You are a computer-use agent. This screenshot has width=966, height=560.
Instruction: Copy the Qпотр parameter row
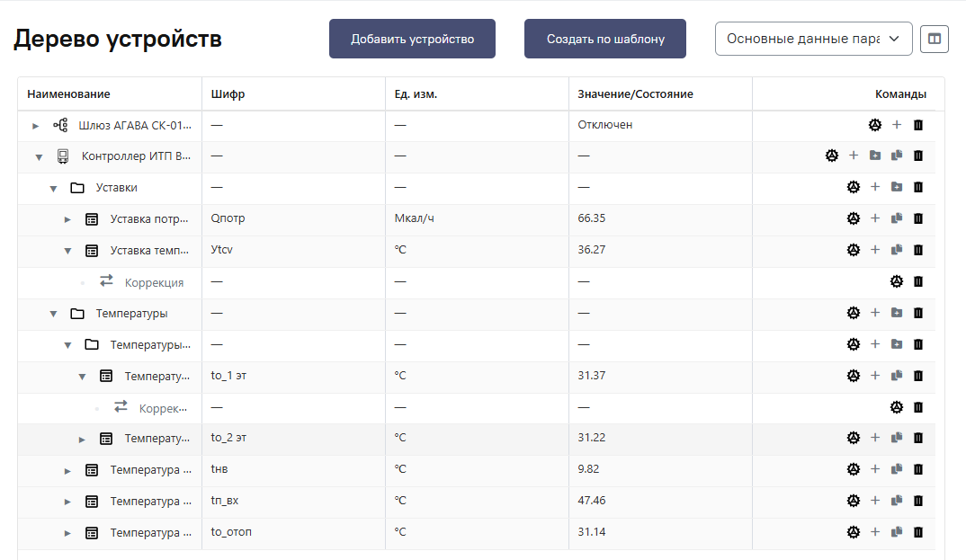point(897,218)
